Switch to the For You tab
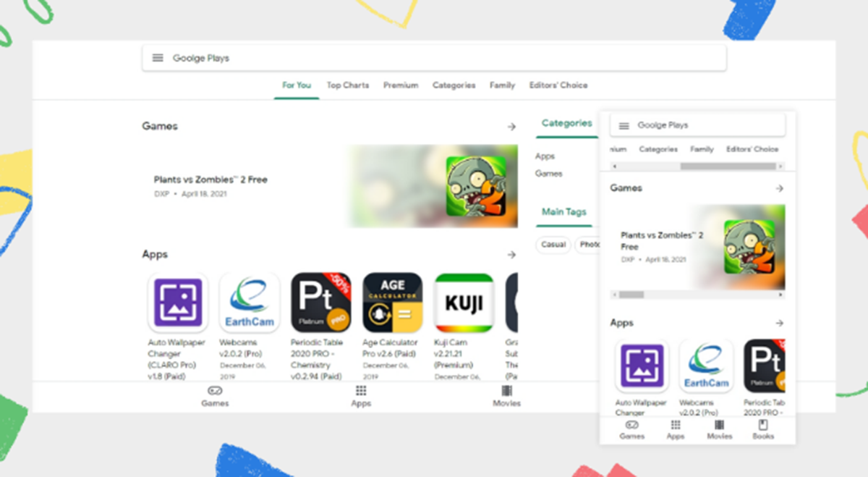This screenshot has width=868, height=477. (297, 85)
